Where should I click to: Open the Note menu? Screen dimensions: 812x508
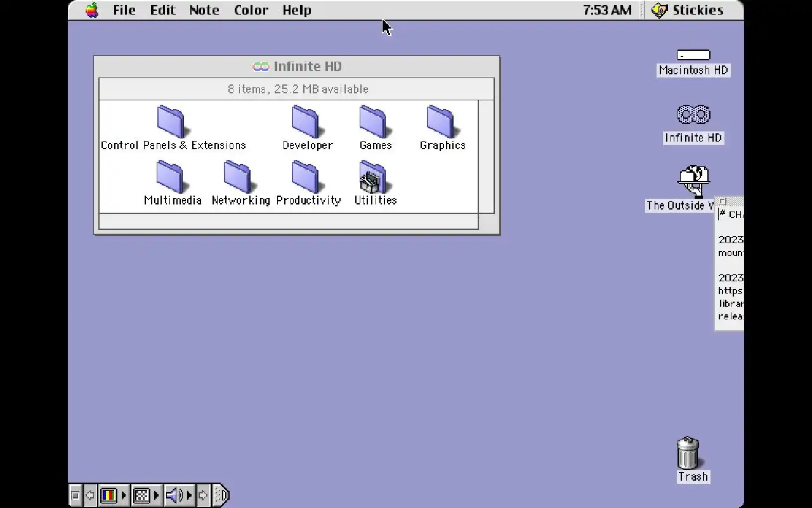click(x=204, y=10)
